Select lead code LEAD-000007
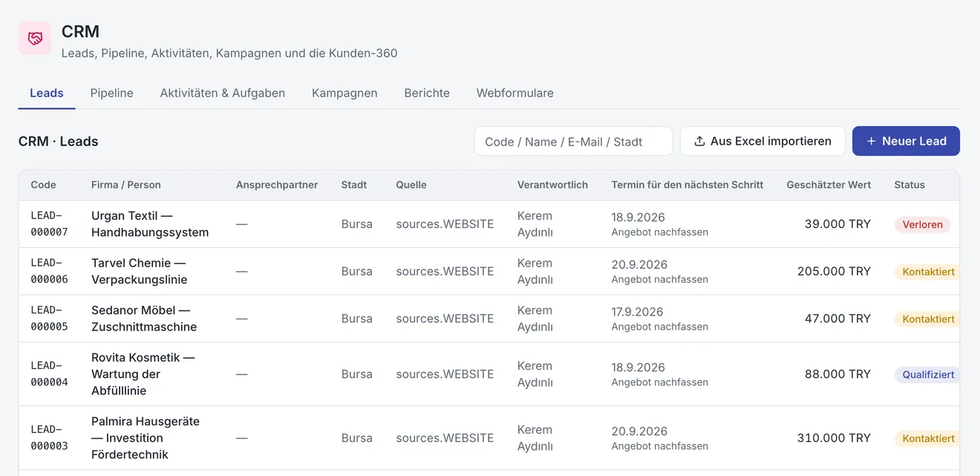Screen dimensions: 980x476 pos(49,224)
